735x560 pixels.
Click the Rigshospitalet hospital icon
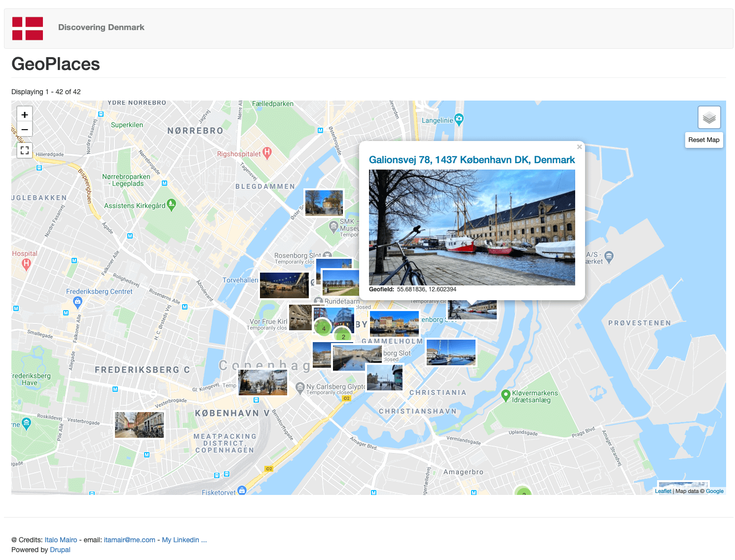(267, 153)
